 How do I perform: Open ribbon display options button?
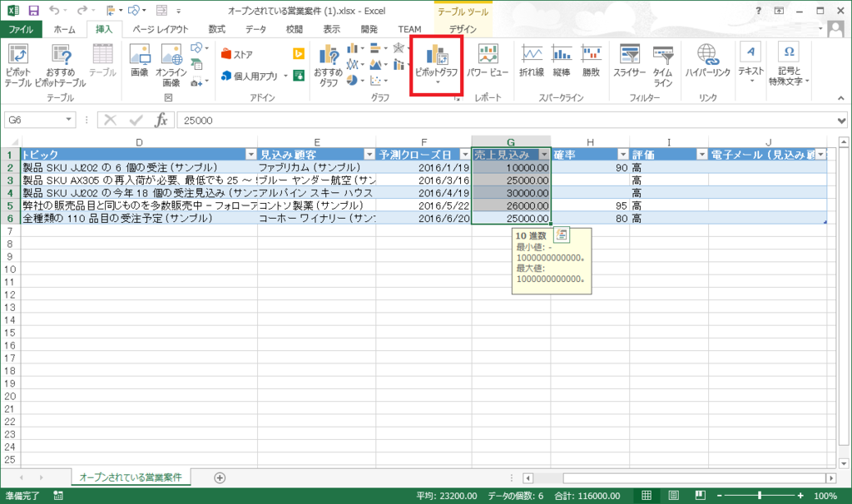[779, 10]
